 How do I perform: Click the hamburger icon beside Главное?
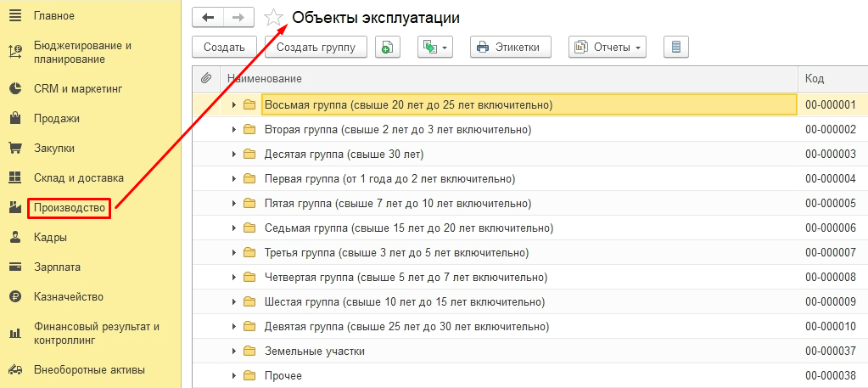15,15
